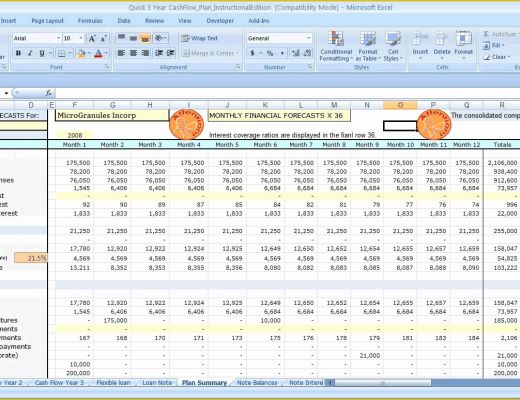Click Increase Indent icon
The width and height of the screenshot is (520, 400).
coord(170,53)
